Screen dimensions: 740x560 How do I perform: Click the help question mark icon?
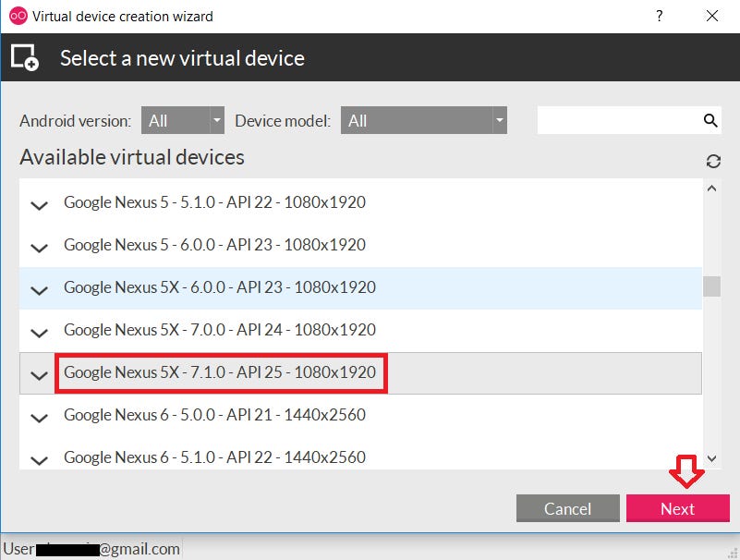point(660,16)
